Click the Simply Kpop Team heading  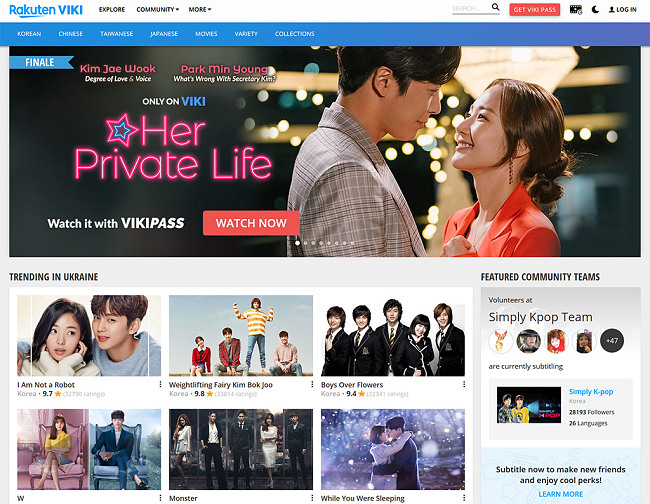pos(540,317)
